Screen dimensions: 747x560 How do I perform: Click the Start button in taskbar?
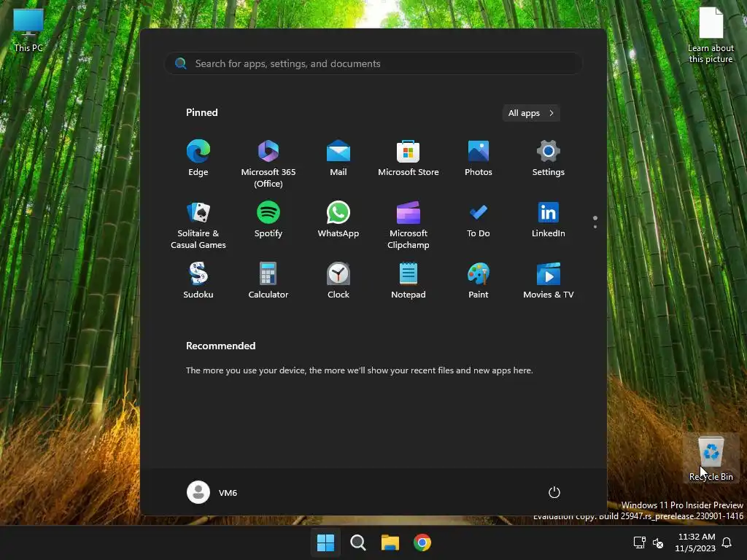tap(326, 542)
